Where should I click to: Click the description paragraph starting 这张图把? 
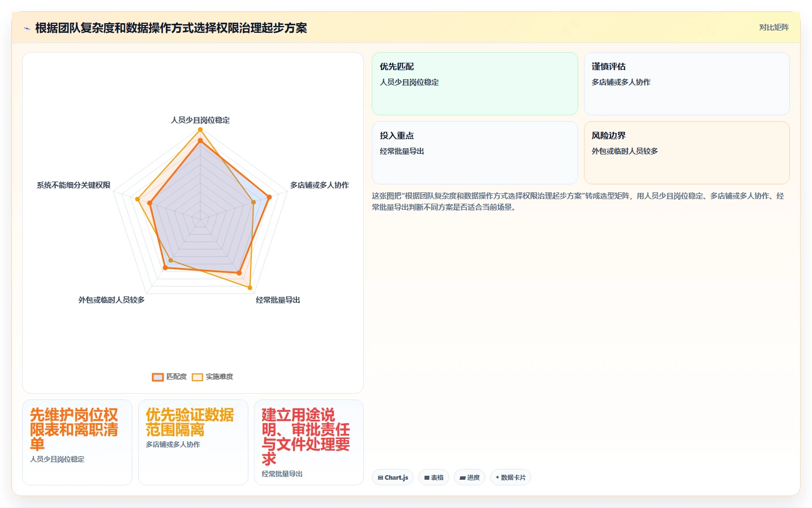578,201
